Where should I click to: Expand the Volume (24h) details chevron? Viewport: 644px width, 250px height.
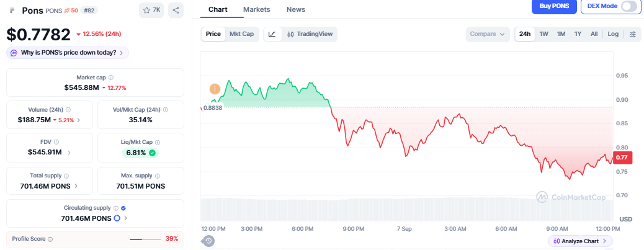click(78, 120)
